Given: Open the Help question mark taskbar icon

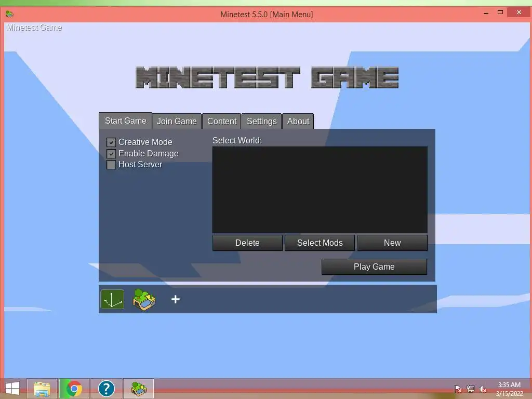Looking at the screenshot, I should pyautogui.click(x=106, y=389).
